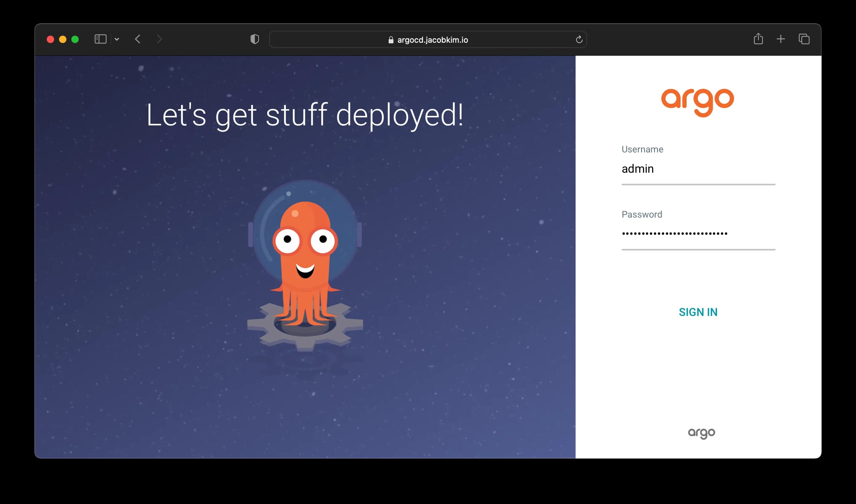This screenshot has width=856, height=504.
Task: Open a new tab with the plus icon
Action: coord(781,39)
